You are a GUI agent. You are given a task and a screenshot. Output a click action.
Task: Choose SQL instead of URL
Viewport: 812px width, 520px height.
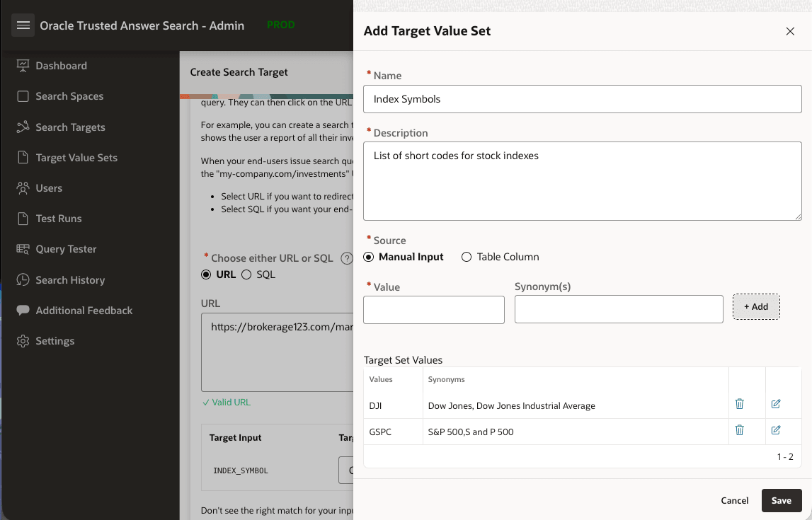(246, 275)
